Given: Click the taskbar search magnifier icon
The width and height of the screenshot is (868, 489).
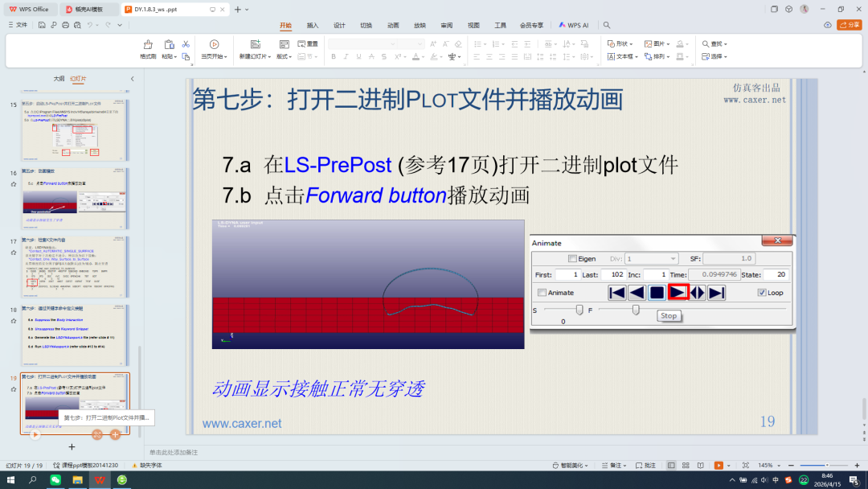Looking at the screenshot, I should tap(33, 480).
